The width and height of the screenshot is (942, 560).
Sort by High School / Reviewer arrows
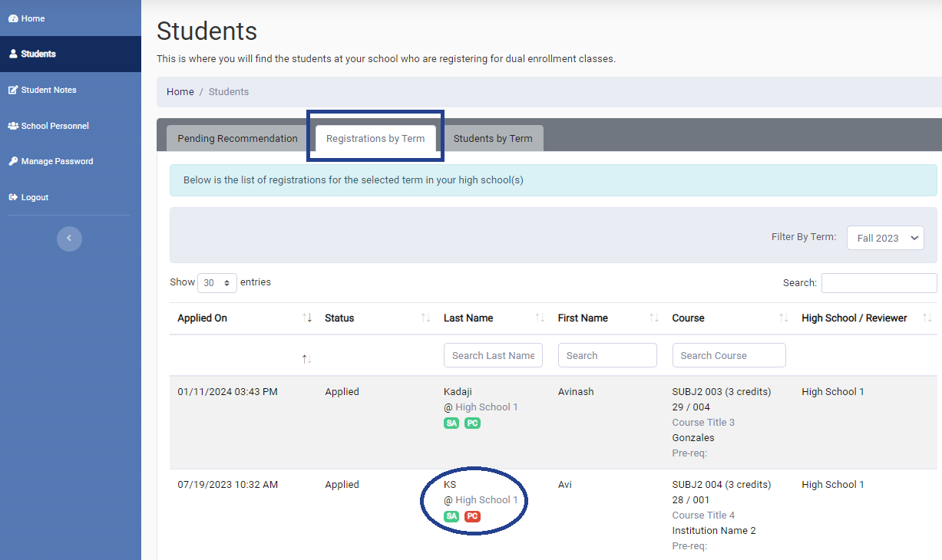pos(927,318)
